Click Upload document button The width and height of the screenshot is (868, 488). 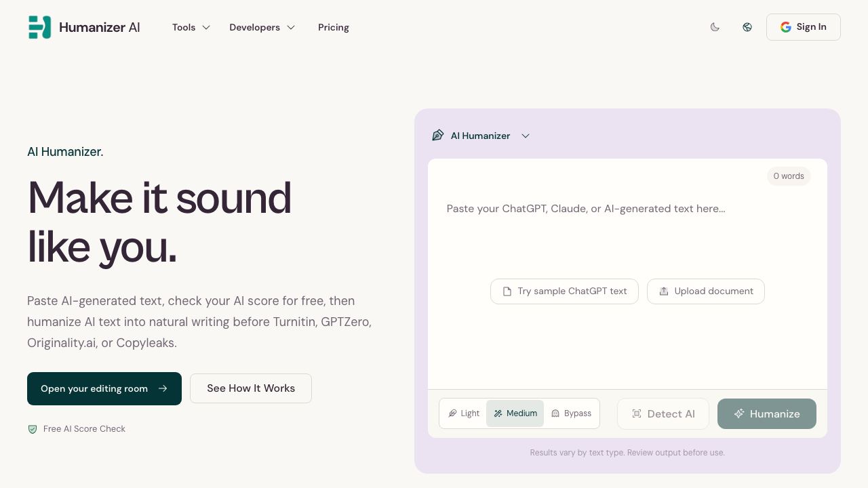[x=706, y=291]
